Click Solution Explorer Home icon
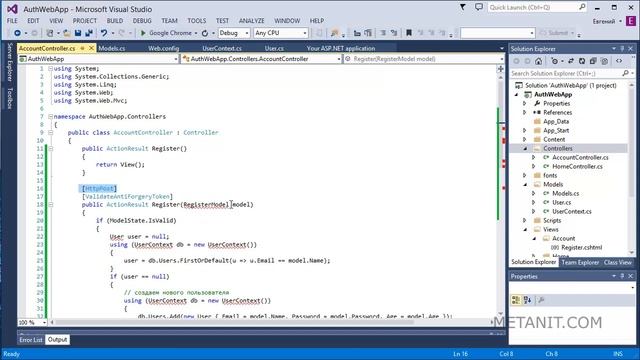The image size is (640, 360). click(538, 61)
